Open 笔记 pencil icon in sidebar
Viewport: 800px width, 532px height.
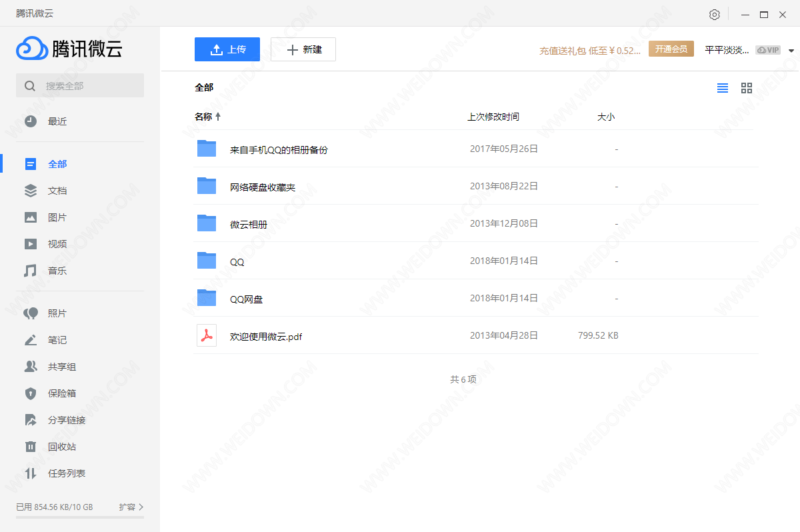(31, 340)
